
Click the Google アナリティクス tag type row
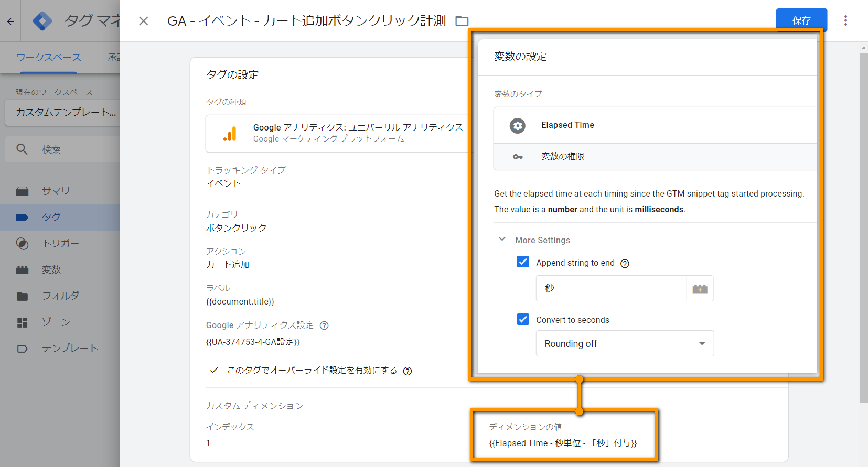click(337, 134)
